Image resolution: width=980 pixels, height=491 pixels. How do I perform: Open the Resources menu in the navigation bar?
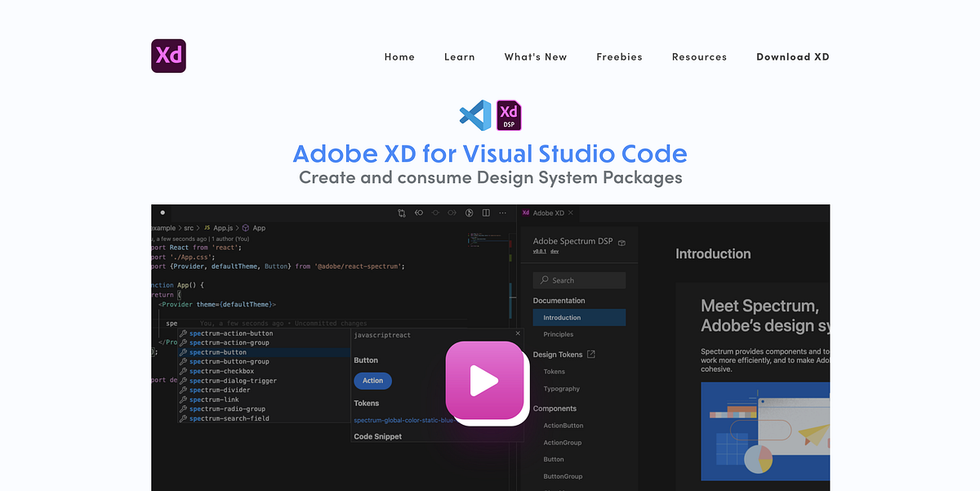point(699,56)
